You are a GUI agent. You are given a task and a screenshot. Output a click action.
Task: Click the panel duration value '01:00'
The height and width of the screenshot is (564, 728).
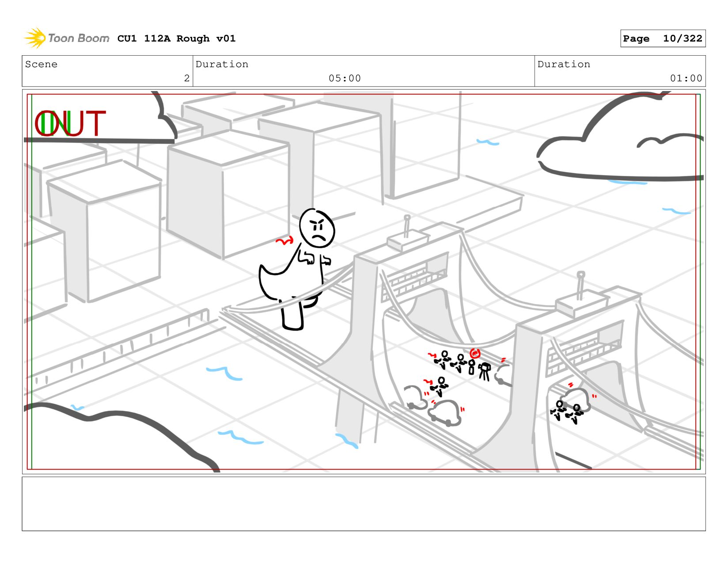pos(686,78)
